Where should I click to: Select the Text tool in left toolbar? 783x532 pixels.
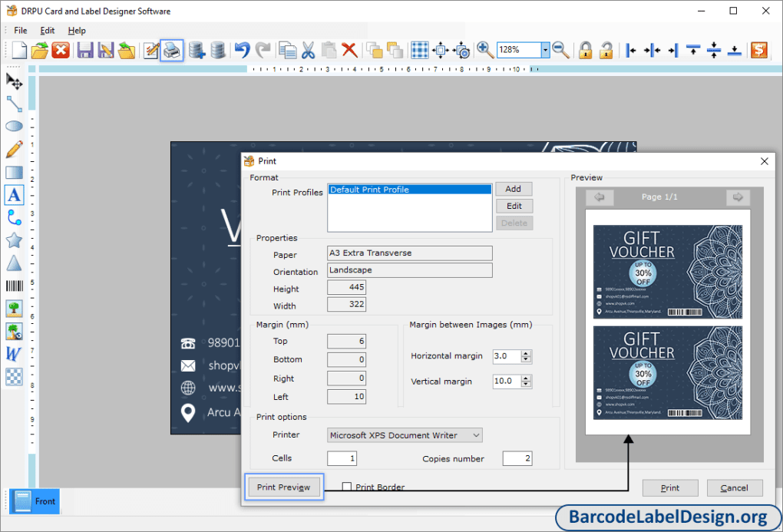[x=14, y=195]
